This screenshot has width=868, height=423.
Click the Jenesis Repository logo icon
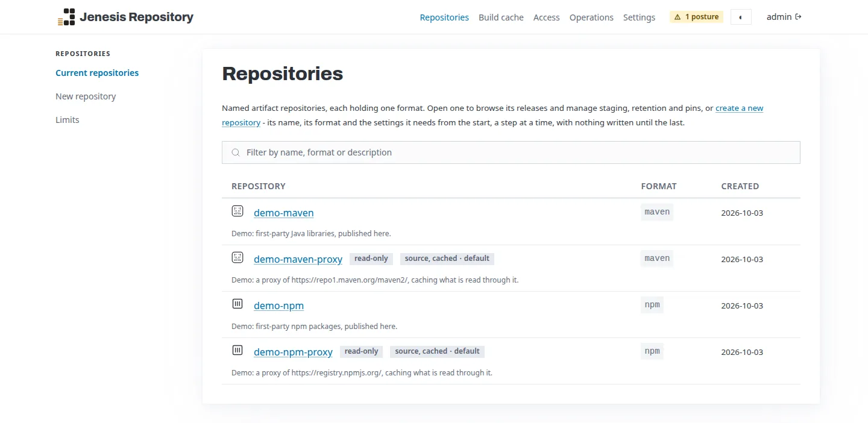pos(66,17)
